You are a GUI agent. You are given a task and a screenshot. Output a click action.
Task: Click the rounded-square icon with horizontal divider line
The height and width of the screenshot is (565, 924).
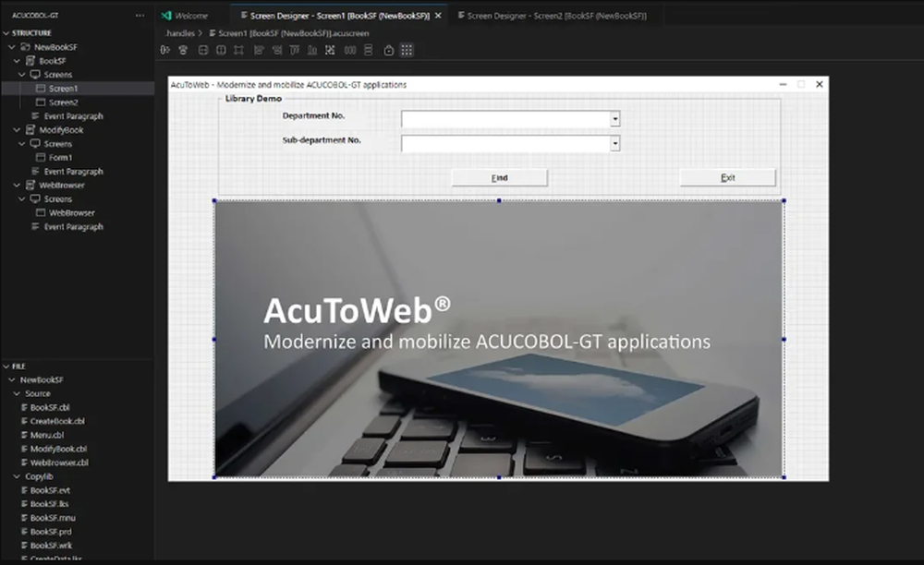pos(203,50)
